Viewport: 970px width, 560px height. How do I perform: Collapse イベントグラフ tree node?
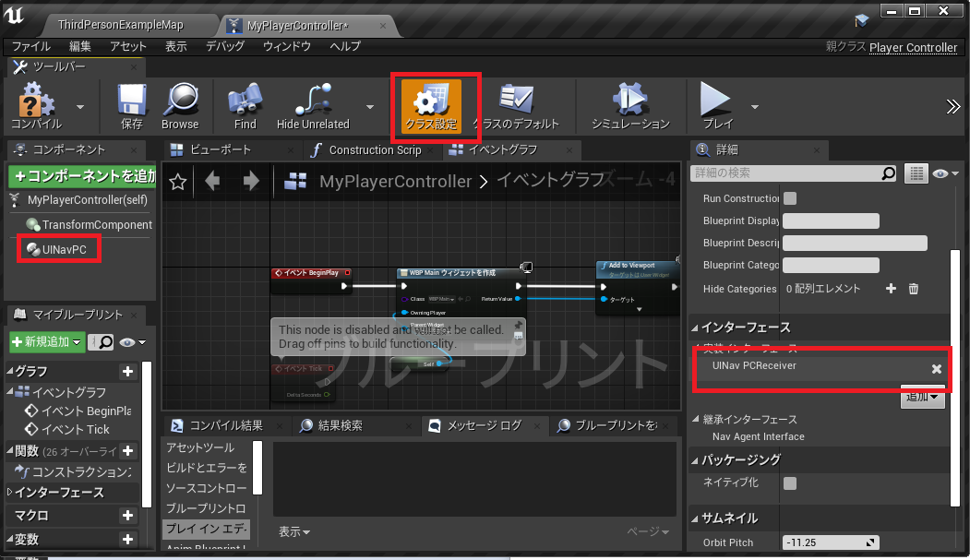coord(10,392)
